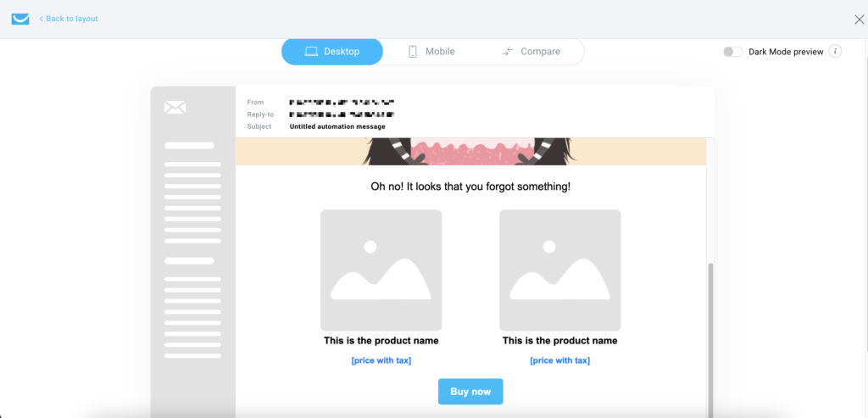Switch to the Mobile preview tab
868x418 pixels.
coord(431,52)
